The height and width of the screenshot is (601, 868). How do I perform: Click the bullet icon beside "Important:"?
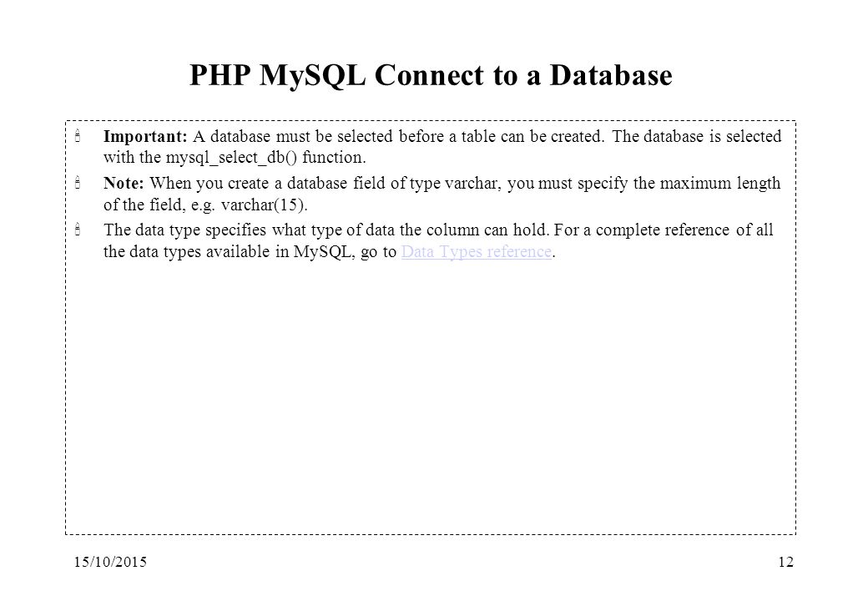pos(78,136)
